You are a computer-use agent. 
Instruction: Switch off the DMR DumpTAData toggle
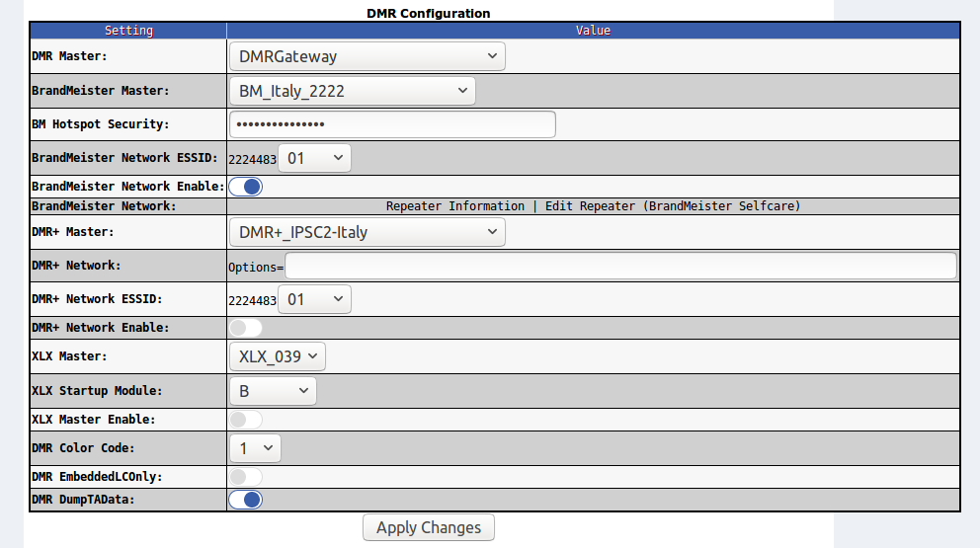coord(245,500)
